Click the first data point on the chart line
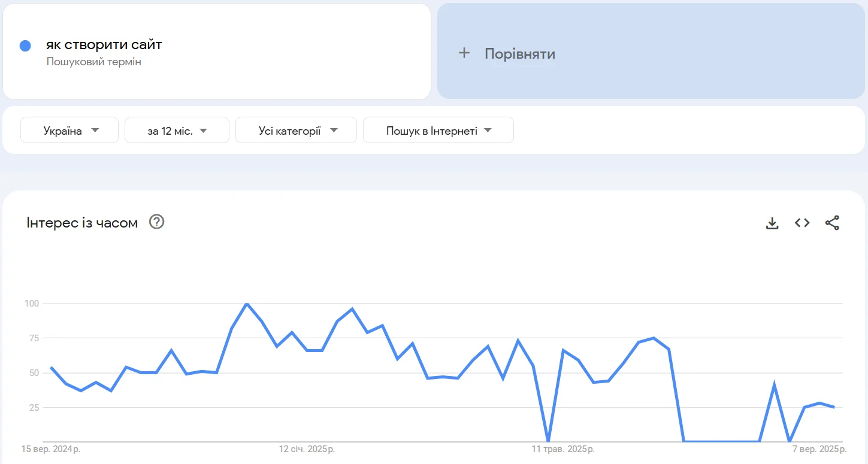868x464 pixels. pyautogui.click(x=51, y=368)
